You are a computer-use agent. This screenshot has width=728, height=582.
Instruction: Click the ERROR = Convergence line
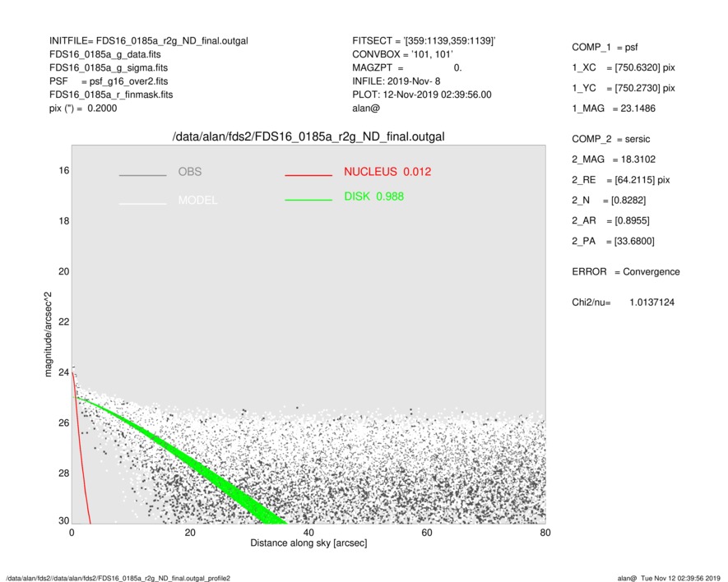coord(626,272)
